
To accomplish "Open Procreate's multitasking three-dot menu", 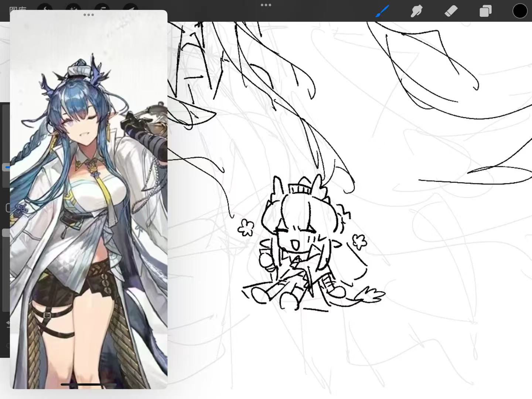I will tap(266, 5).
